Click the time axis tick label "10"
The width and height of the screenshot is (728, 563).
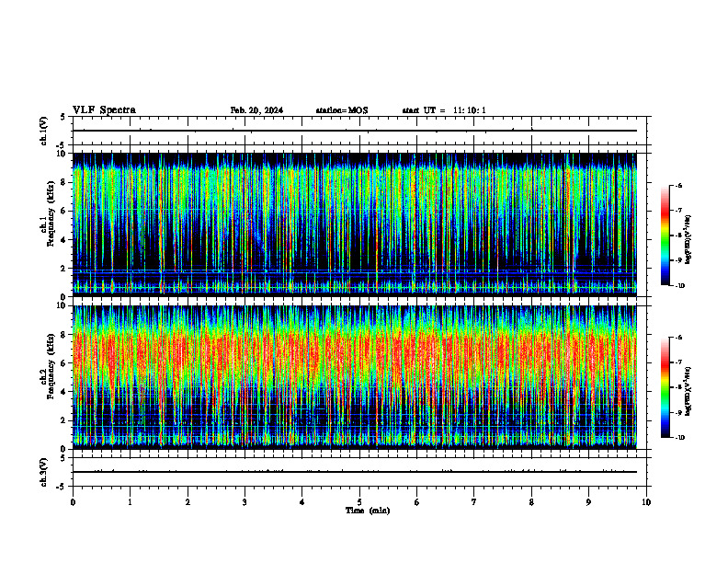(646, 502)
